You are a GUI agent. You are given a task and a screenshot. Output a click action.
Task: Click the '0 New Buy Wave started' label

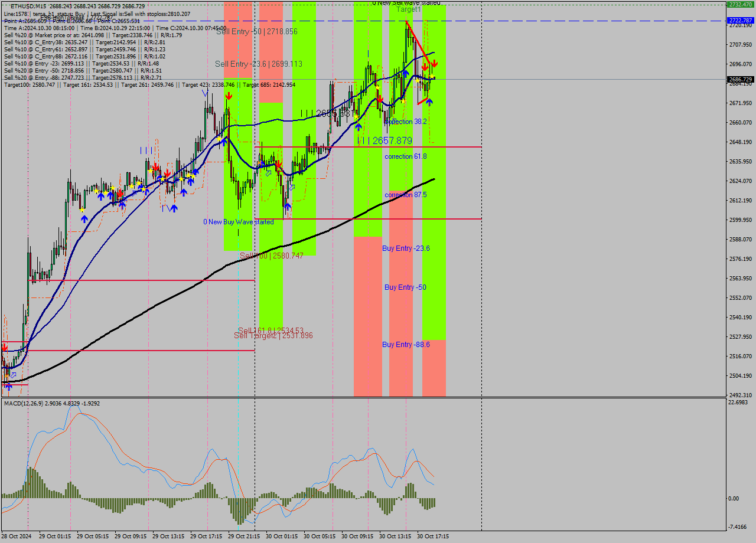(239, 222)
